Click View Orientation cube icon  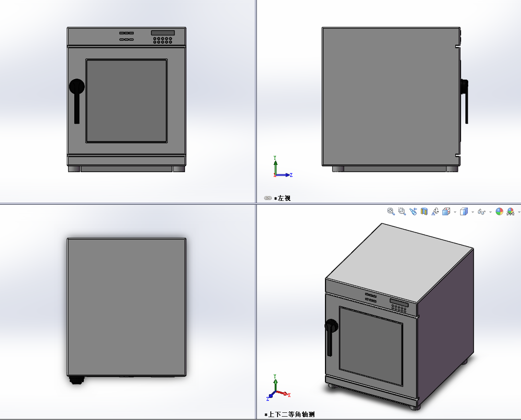click(x=446, y=211)
